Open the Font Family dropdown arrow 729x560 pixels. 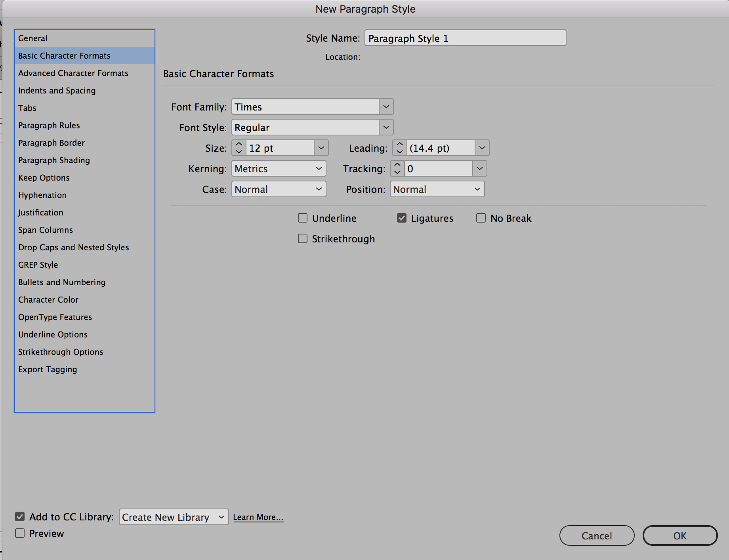(x=386, y=107)
